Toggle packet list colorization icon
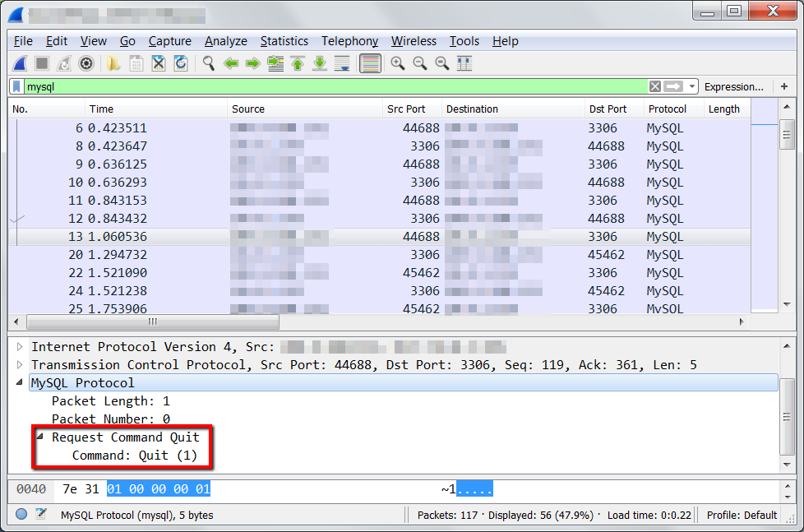The width and height of the screenshot is (804, 532). coord(370,63)
